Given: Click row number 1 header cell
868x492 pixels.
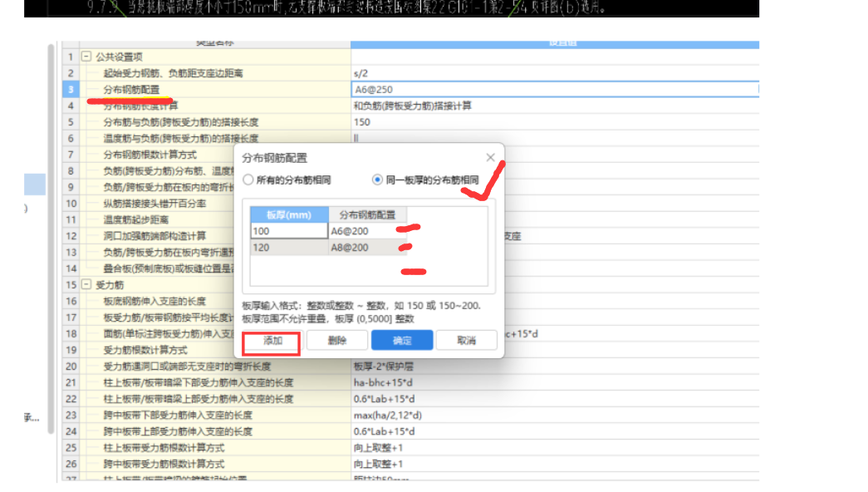Looking at the screenshot, I should tap(71, 57).
